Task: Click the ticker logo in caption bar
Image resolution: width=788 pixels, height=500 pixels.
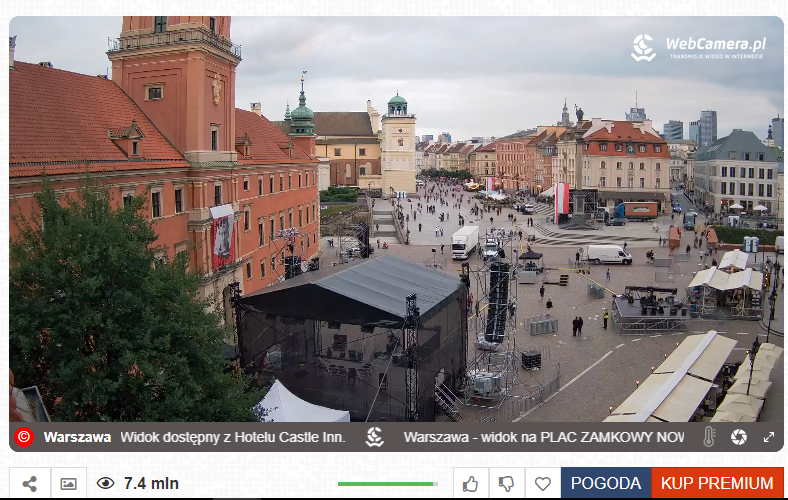Action: [x=375, y=437]
